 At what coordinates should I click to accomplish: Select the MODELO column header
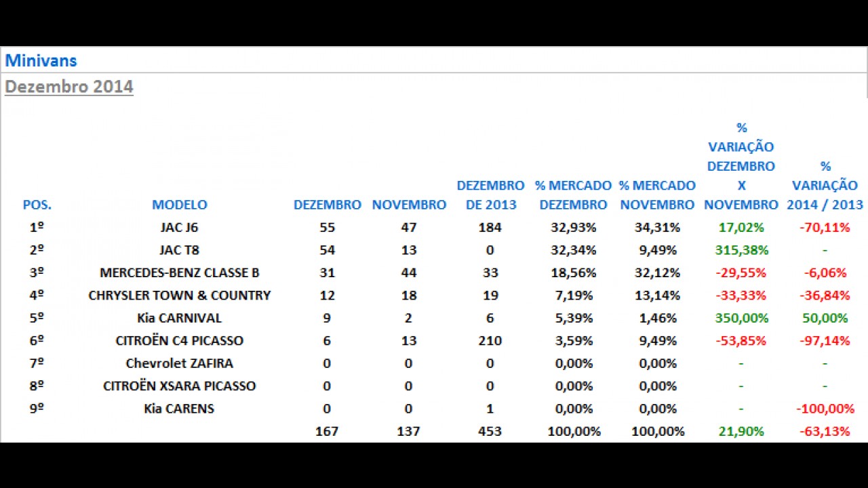pyautogui.click(x=180, y=205)
